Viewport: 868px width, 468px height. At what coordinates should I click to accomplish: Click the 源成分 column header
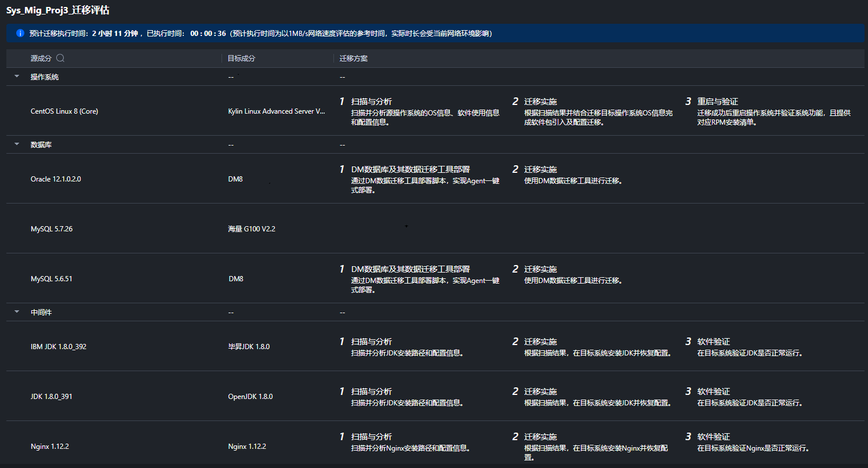(x=41, y=59)
